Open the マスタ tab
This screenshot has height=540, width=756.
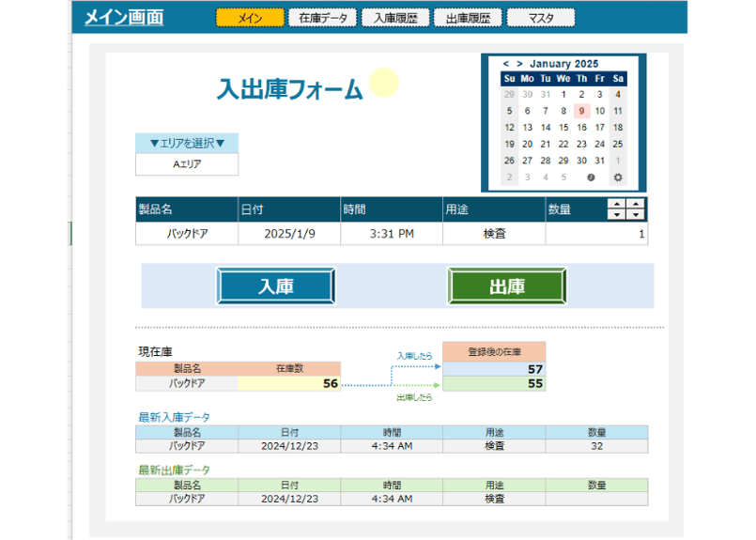541,19
